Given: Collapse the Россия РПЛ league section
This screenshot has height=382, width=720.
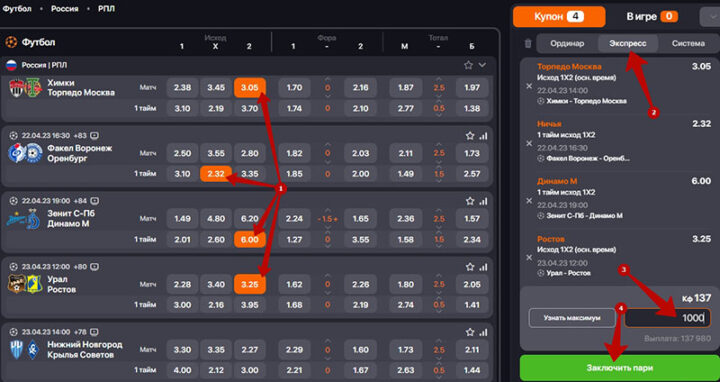Looking at the screenshot, I should coord(482,65).
